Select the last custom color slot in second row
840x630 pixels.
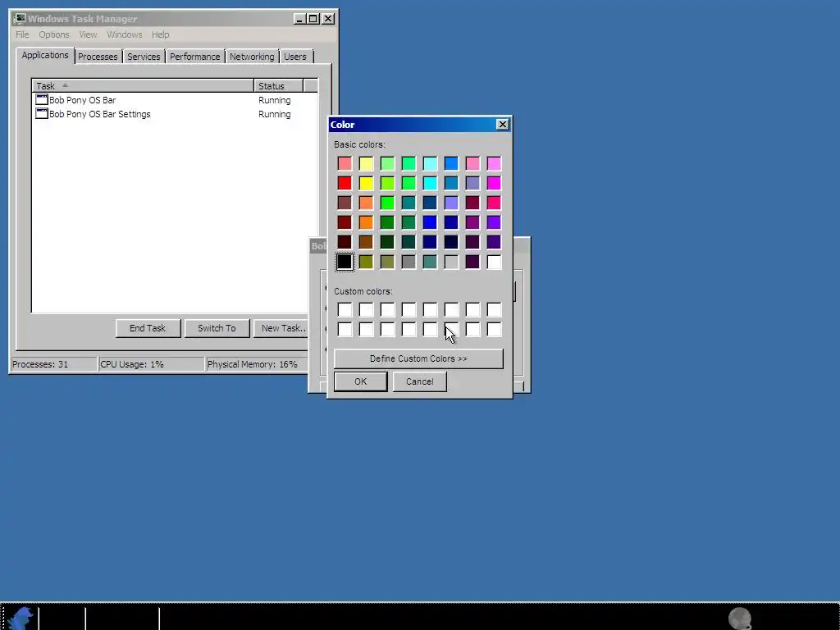[x=494, y=330]
